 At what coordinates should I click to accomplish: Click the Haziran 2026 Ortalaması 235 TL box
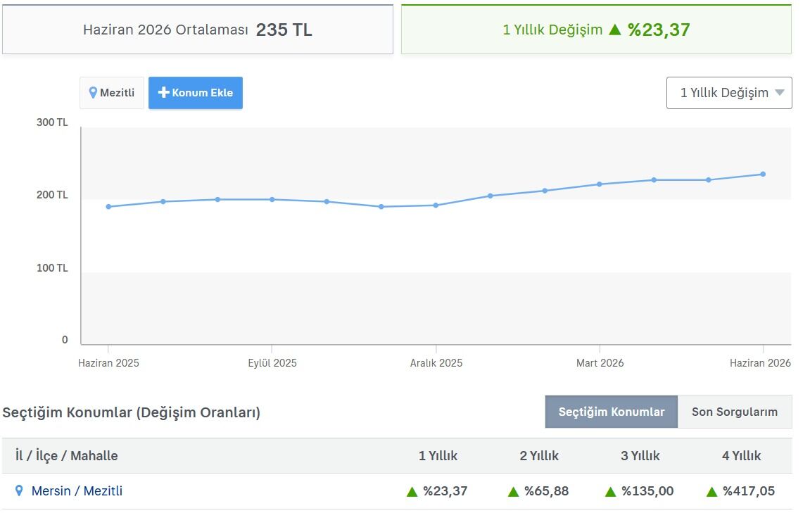[x=198, y=30]
